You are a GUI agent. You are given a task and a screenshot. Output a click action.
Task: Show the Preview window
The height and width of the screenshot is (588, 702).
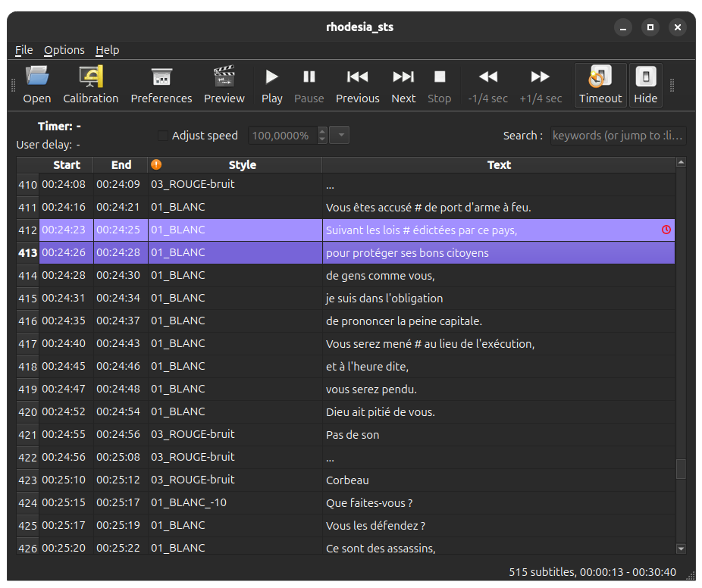coord(224,85)
